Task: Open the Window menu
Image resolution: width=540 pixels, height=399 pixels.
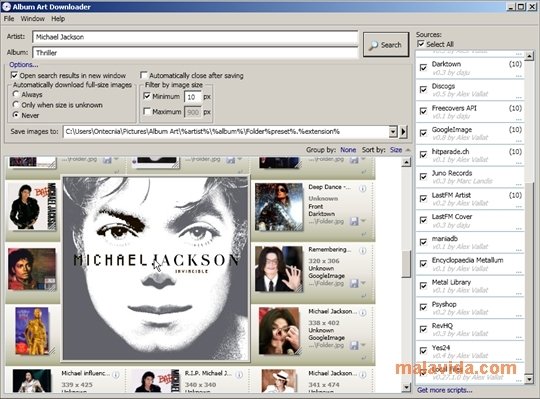Action: (33, 19)
